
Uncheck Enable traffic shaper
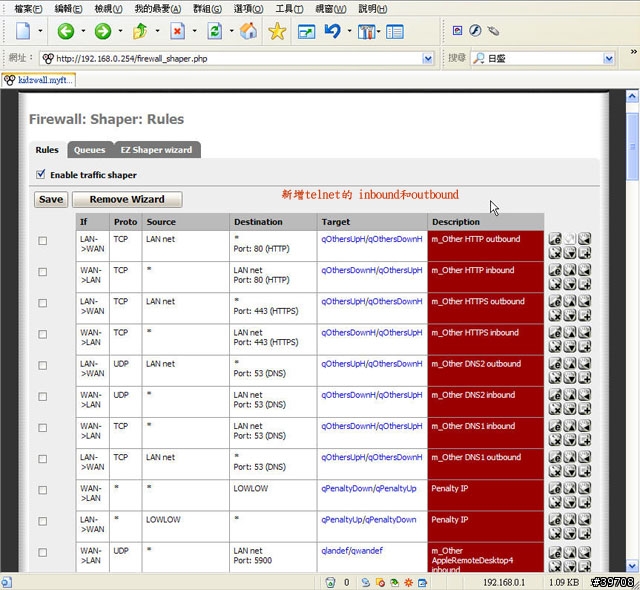(40, 174)
